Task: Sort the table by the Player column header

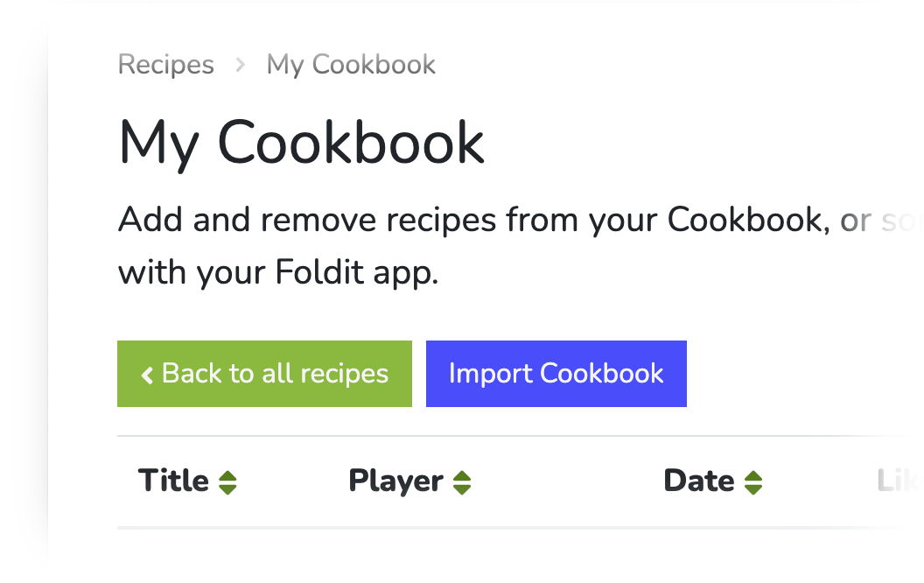Action: 395,481
